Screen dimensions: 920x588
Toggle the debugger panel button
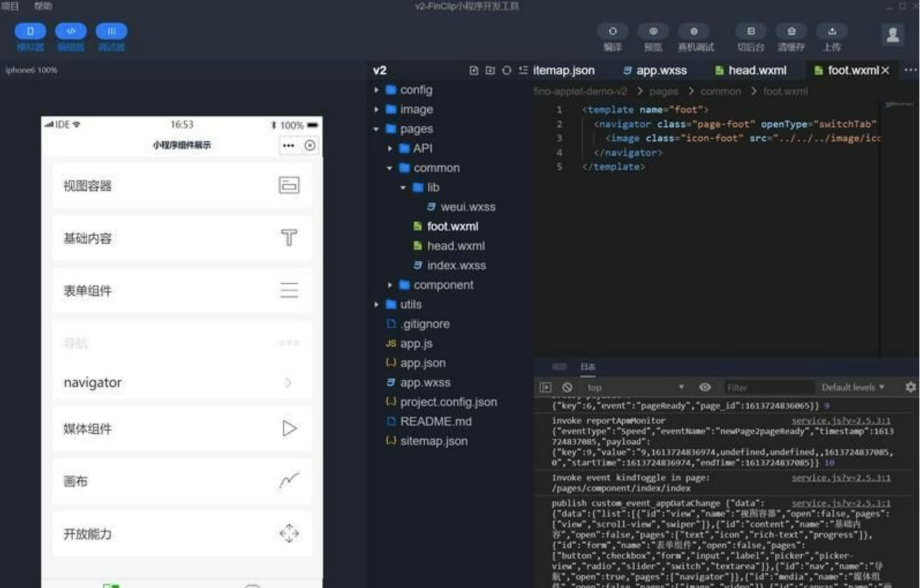pos(111,31)
